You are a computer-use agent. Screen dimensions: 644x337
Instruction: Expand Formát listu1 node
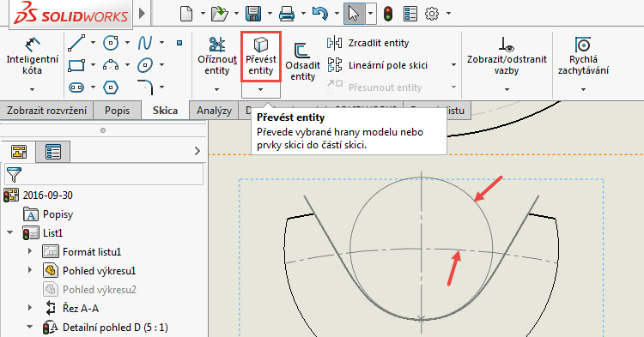[x=29, y=250]
